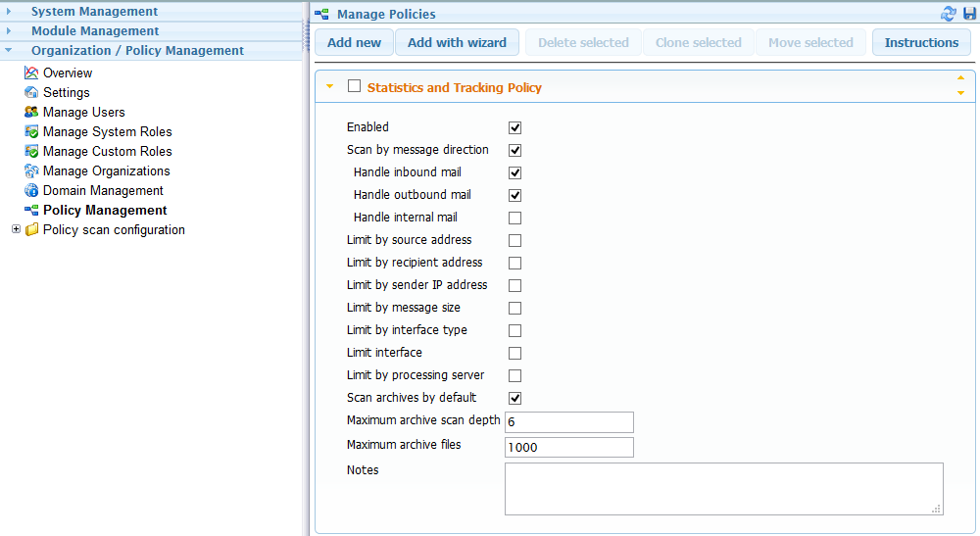
Task: Uncheck Scan archives by default
Action: tap(514, 398)
